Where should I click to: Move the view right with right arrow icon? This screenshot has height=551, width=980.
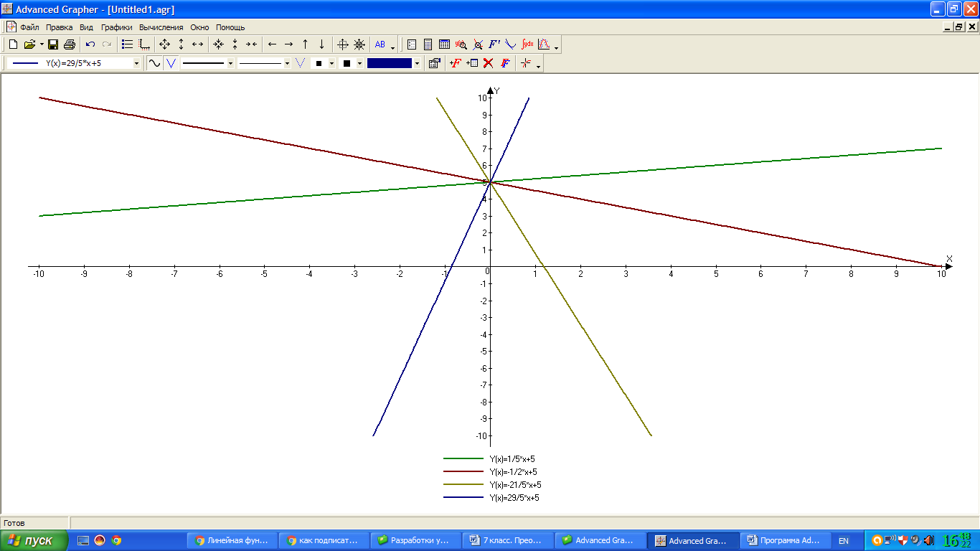pos(289,44)
